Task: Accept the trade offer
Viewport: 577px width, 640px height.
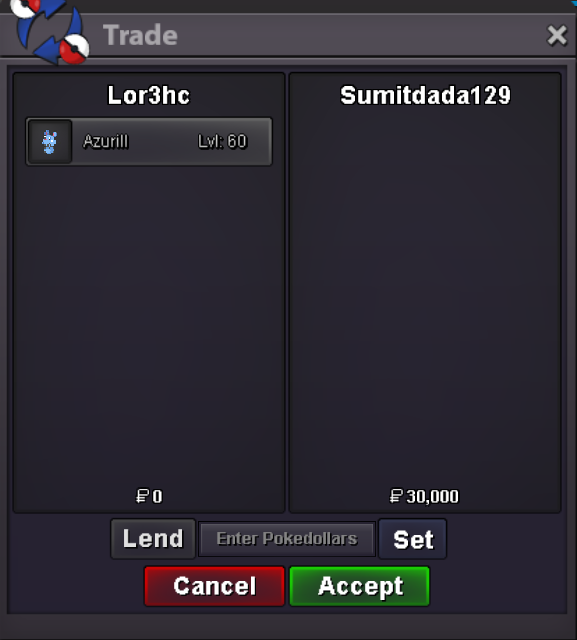Action: (360, 586)
